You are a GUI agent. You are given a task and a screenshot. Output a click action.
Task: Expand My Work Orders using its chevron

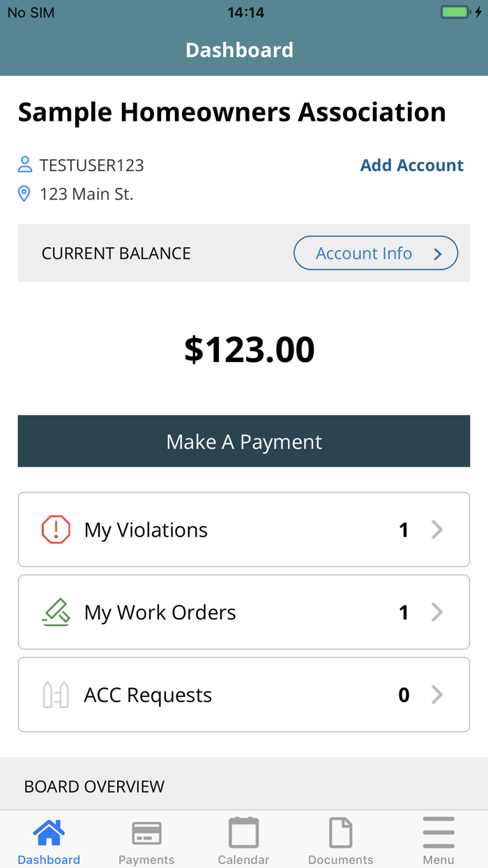pyautogui.click(x=437, y=612)
